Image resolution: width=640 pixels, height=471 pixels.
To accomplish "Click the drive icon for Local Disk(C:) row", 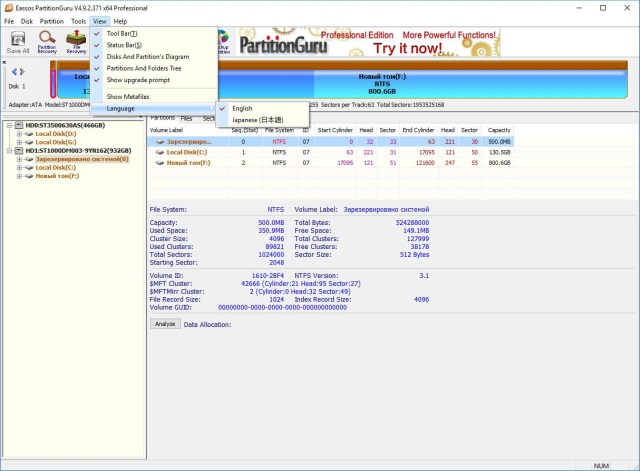I will (160, 151).
